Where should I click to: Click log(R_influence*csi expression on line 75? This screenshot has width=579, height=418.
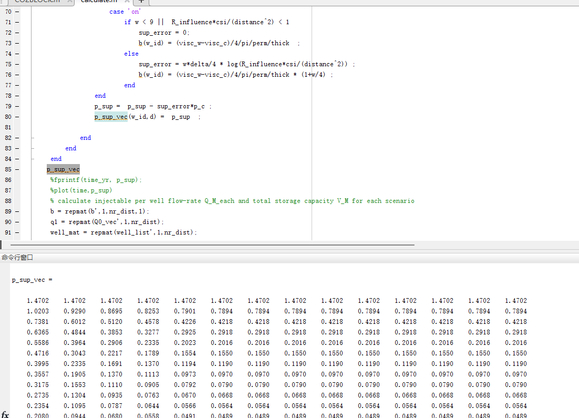[x=287, y=64]
